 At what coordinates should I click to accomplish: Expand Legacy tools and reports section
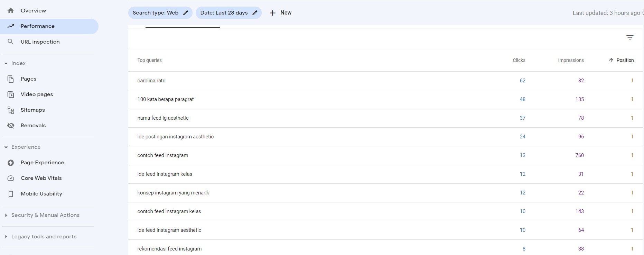6,237
